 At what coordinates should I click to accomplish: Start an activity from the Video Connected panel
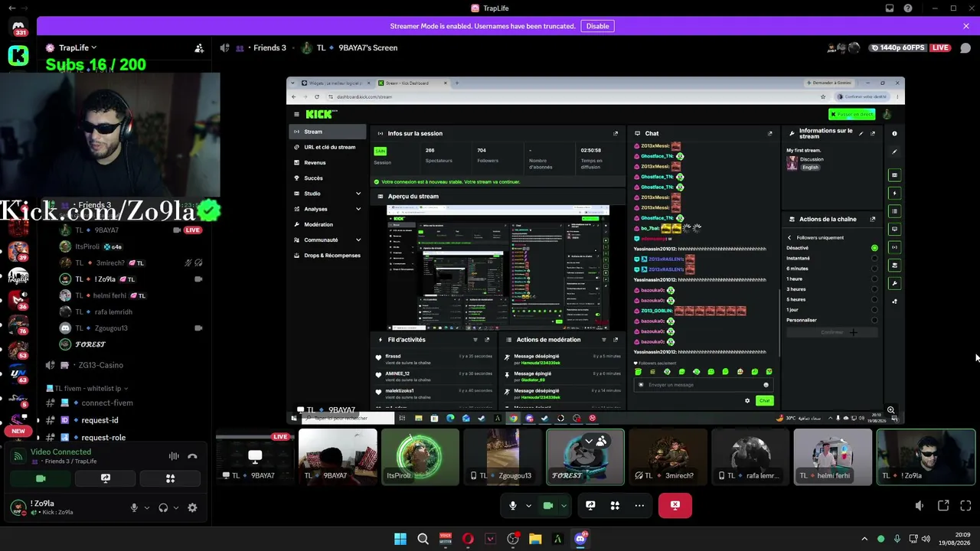click(170, 478)
